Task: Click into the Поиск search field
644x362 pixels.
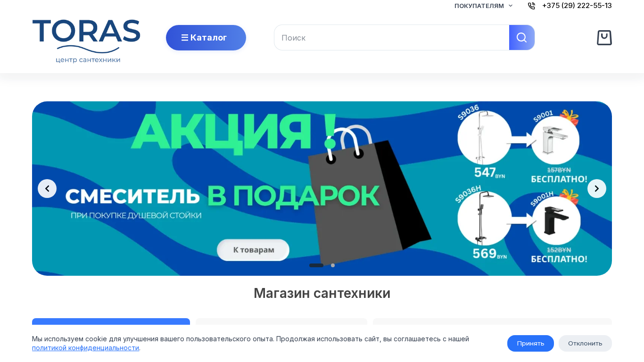Action: [392, 38]
